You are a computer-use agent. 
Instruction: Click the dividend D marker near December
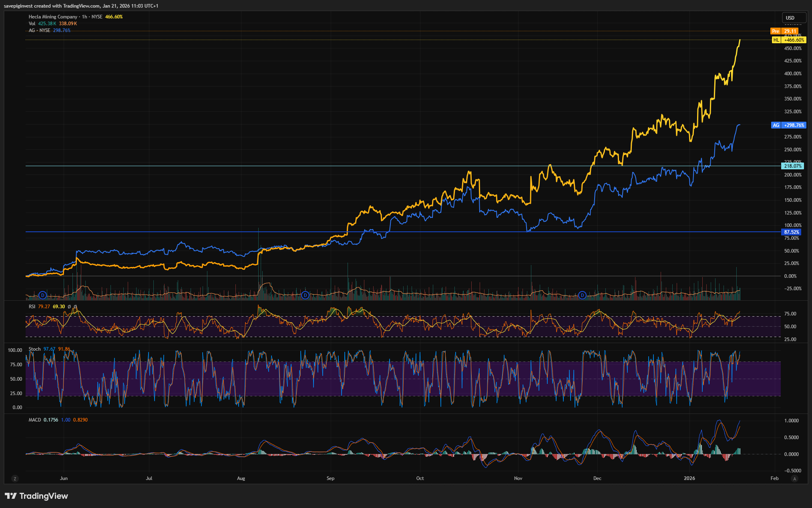coord(582,295)
